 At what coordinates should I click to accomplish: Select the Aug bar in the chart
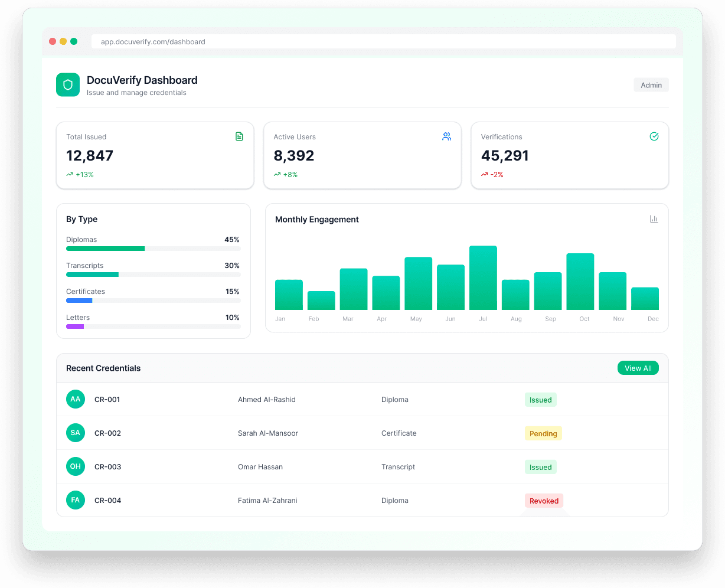point(515,295)
